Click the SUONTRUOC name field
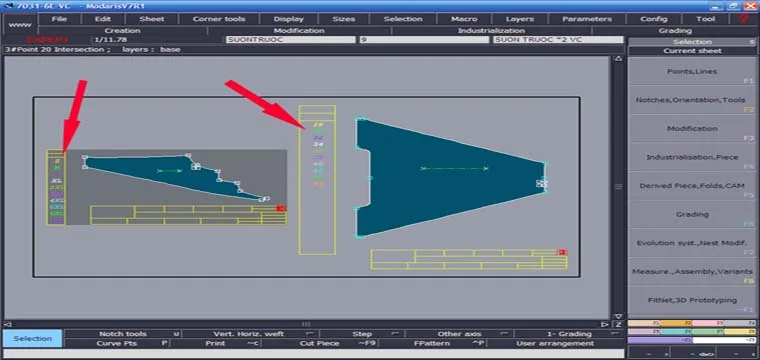This screenshot has height=360, width=760. point(290,40)
